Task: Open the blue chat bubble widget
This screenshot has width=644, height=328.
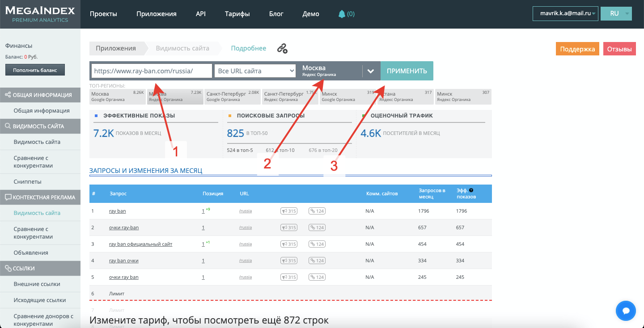Action: tap(626, 311)
